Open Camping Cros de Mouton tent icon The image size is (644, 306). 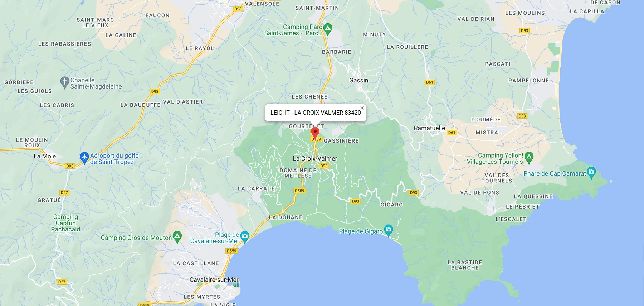[x=177, y=236]
